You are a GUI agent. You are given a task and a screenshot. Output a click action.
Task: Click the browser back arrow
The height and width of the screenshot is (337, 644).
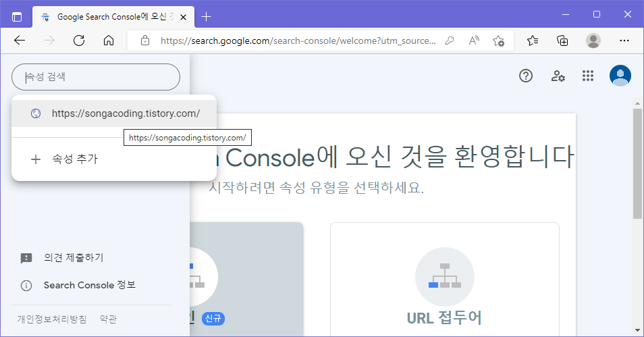pos(20,41)
